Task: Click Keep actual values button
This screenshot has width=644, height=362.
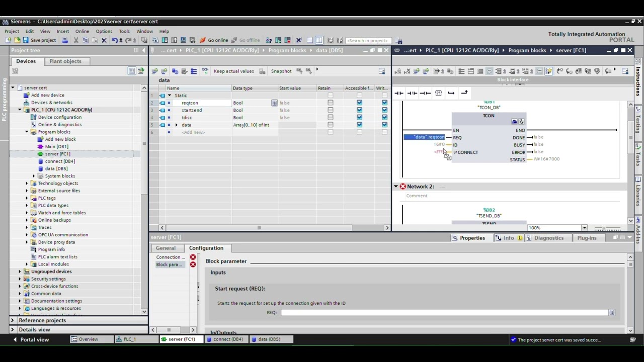Action: click(233, 71)
